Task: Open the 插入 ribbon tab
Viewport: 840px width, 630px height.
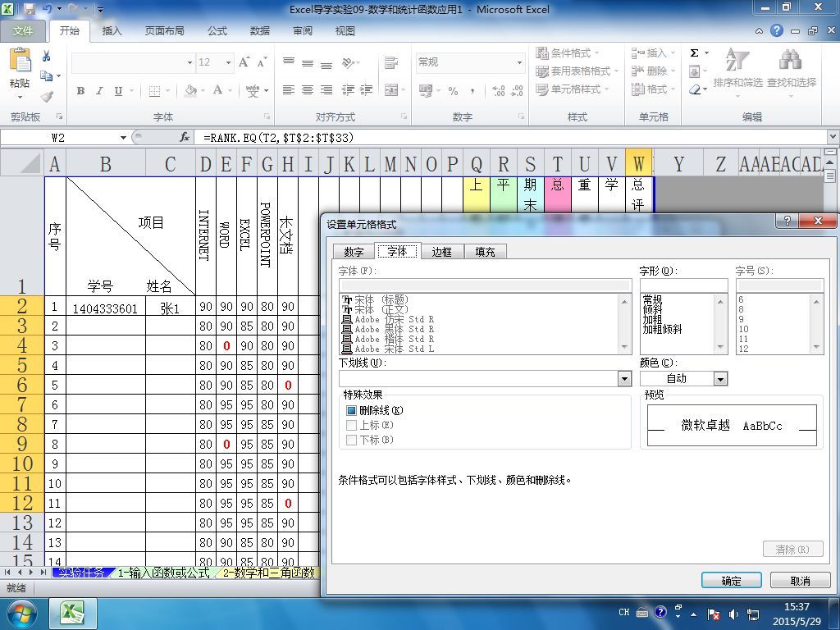Action: click(112, 31)
